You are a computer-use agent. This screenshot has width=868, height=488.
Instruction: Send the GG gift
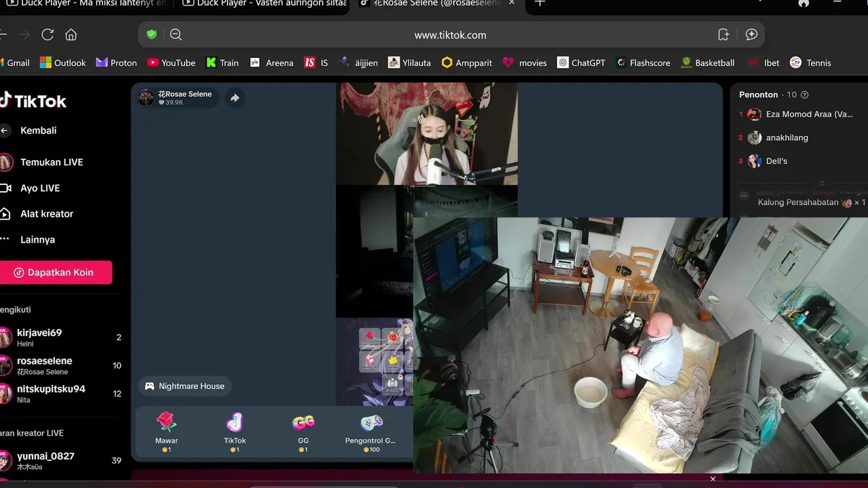click(x=303, y=432)
